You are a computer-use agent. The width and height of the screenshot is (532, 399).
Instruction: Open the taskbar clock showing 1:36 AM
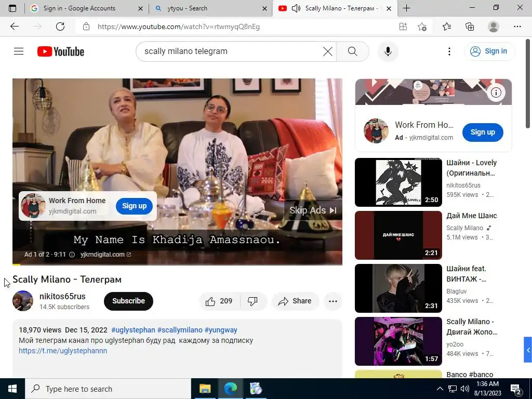click(488, 389)
